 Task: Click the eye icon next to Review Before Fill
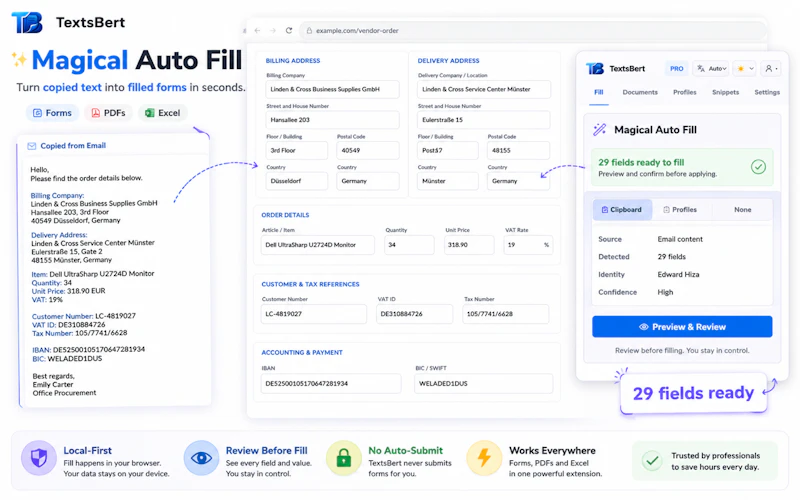202,458
